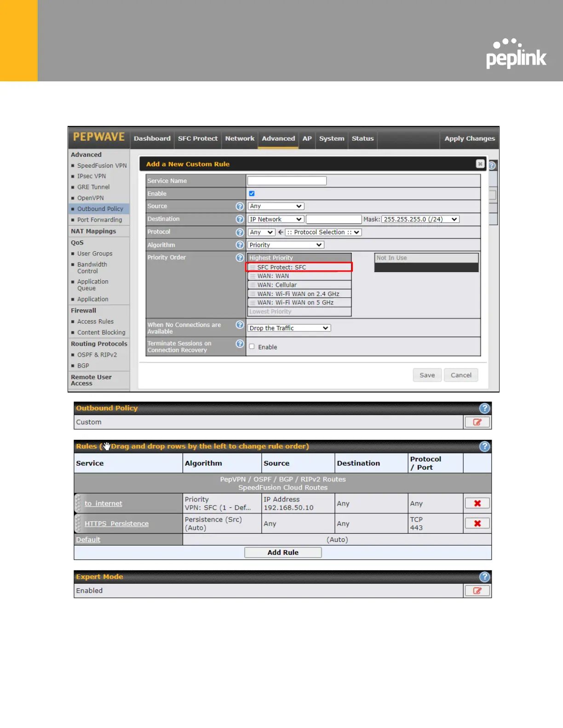Click the drag handle of WAN: Cellular
The image size is (563, 728).
253,285
